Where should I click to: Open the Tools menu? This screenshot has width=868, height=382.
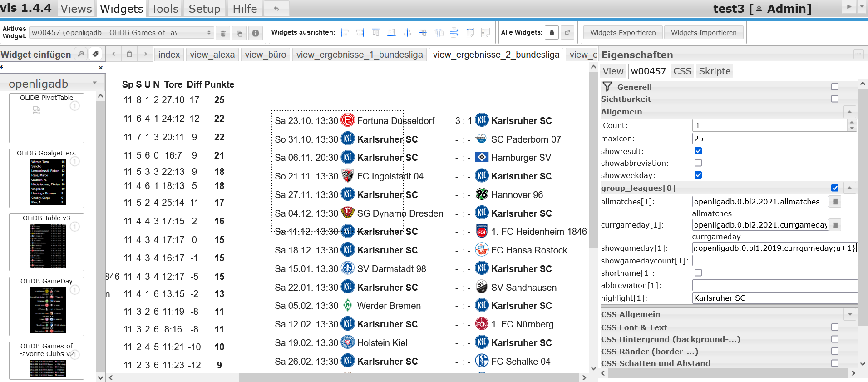(x=164, y=9)
